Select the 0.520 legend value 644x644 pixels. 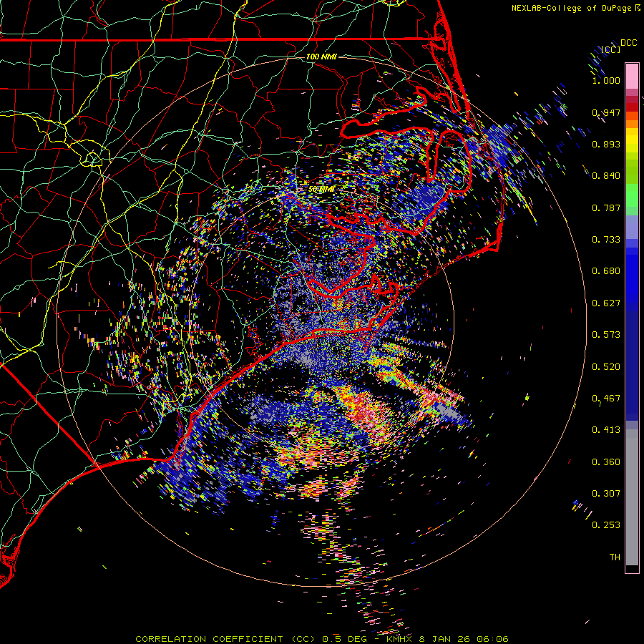tap(606, 367)
